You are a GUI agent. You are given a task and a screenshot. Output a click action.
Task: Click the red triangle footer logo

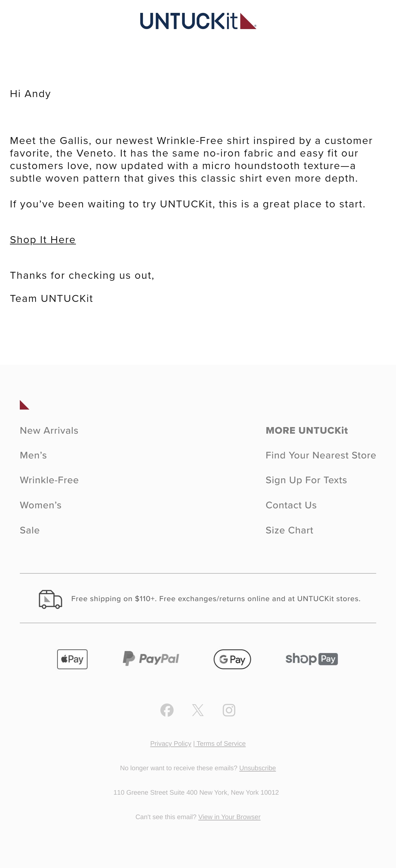(24, 405)
